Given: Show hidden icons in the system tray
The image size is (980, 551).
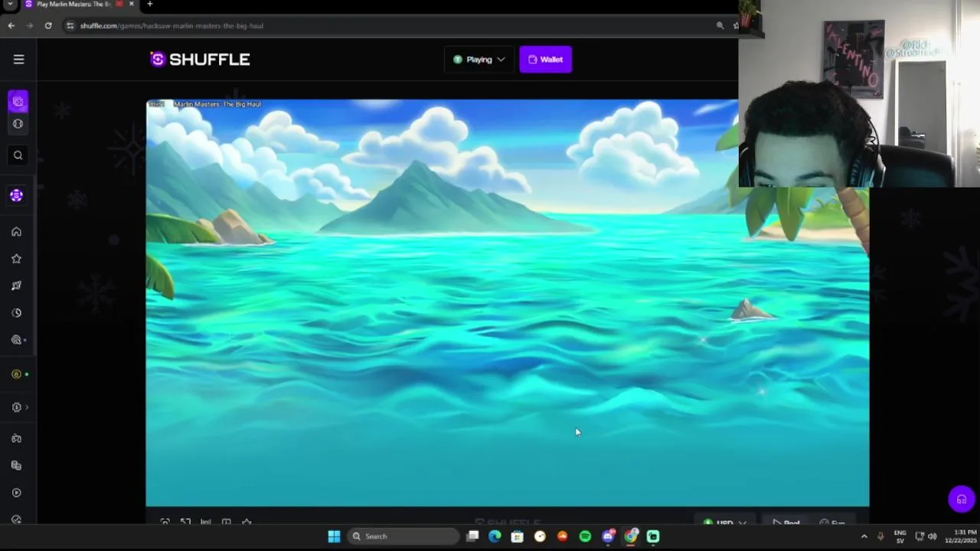Looking at the screenshot, I should [x=864, y=536].
